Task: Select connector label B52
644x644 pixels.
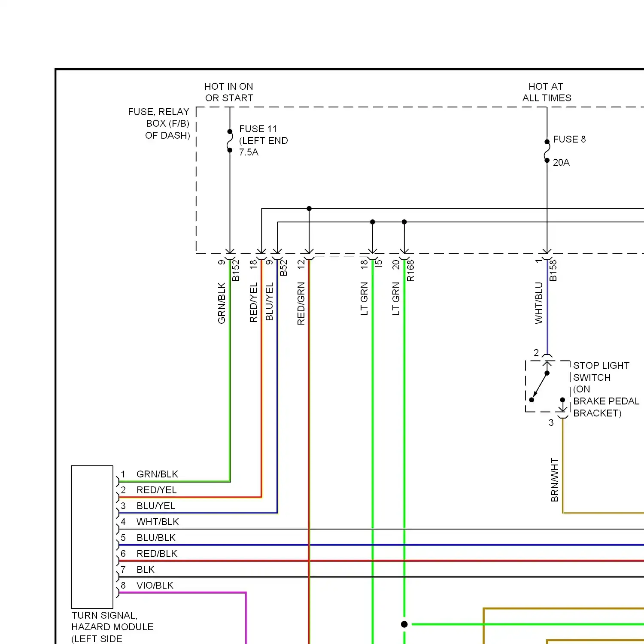Action: pyautogui.click(x=283, y=267)
